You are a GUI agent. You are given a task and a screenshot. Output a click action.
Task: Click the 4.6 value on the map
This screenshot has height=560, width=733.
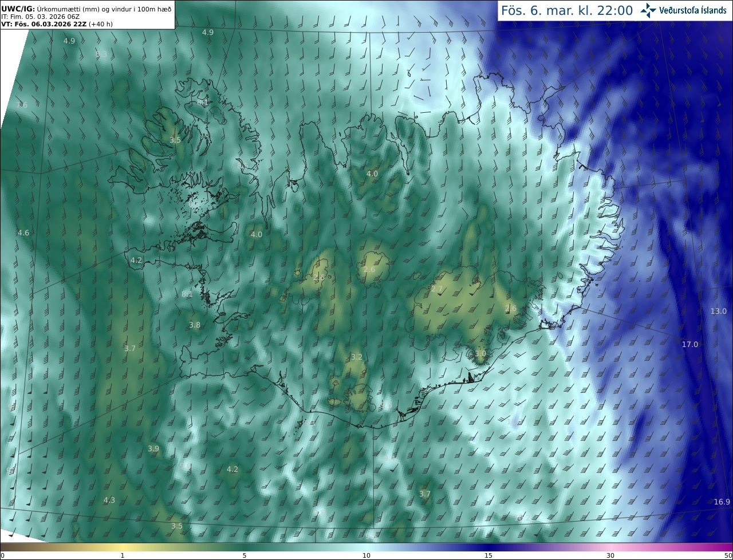[23, 233]
